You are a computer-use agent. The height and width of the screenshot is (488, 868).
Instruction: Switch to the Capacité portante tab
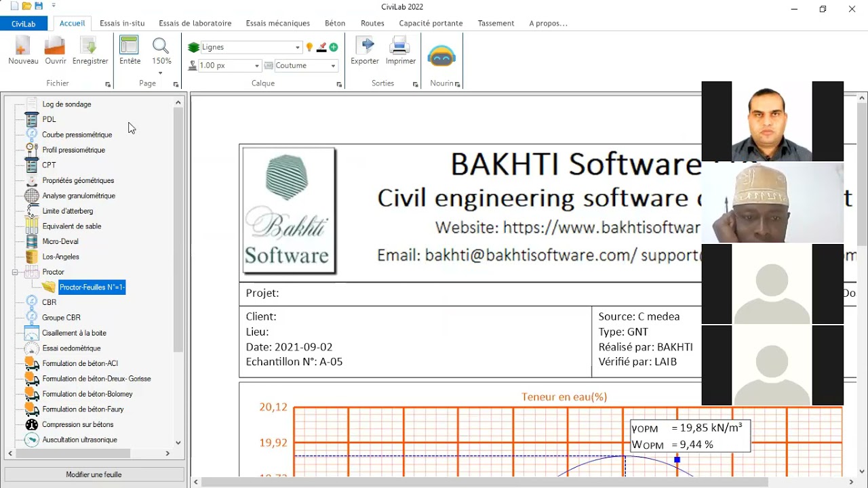coord(431,23)
